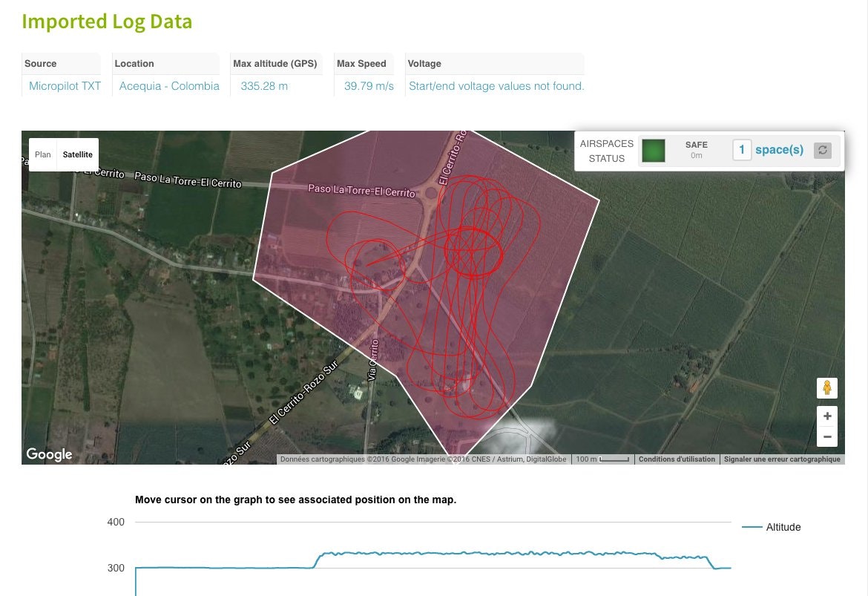
Task: Click the Micropilot TXT source value
Action: click(65, 86)
